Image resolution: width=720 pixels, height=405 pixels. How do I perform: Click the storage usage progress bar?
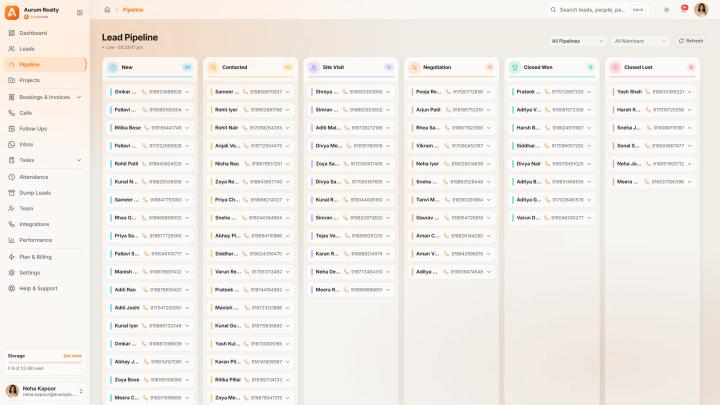45,362
